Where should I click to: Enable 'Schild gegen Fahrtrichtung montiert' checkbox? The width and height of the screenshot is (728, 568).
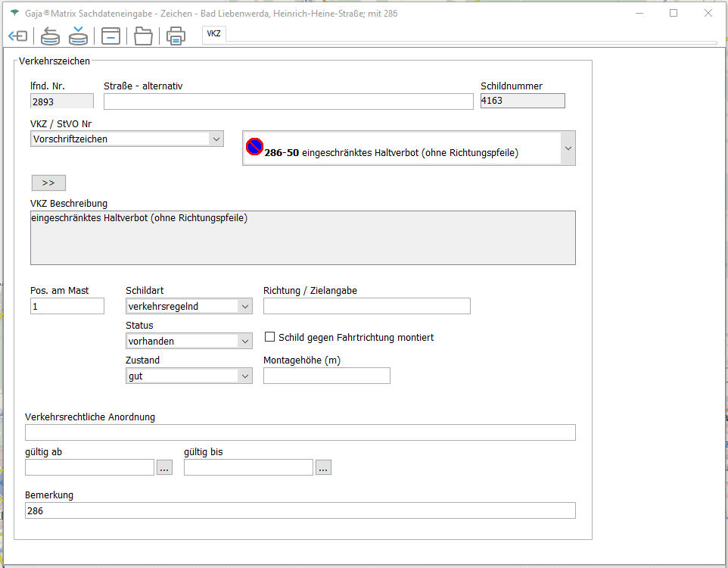269,337
